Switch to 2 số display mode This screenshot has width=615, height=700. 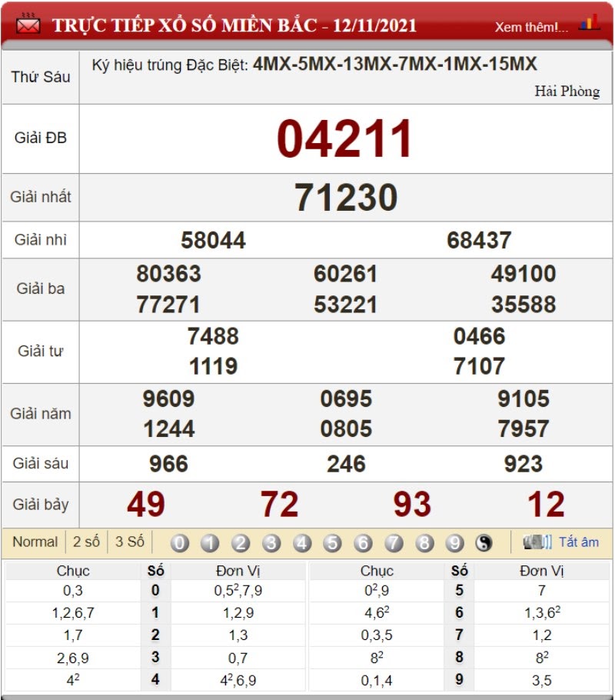86,542
